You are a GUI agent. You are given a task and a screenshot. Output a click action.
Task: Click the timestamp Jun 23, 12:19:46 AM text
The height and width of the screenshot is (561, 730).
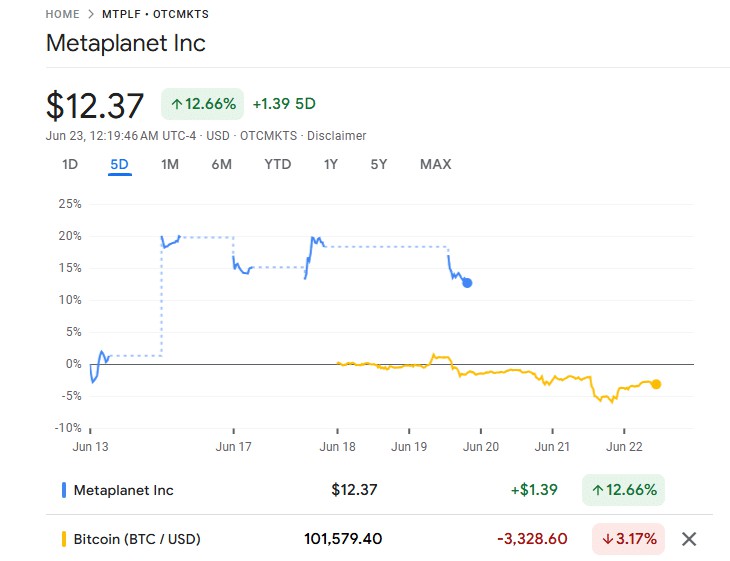pos(102,135)
